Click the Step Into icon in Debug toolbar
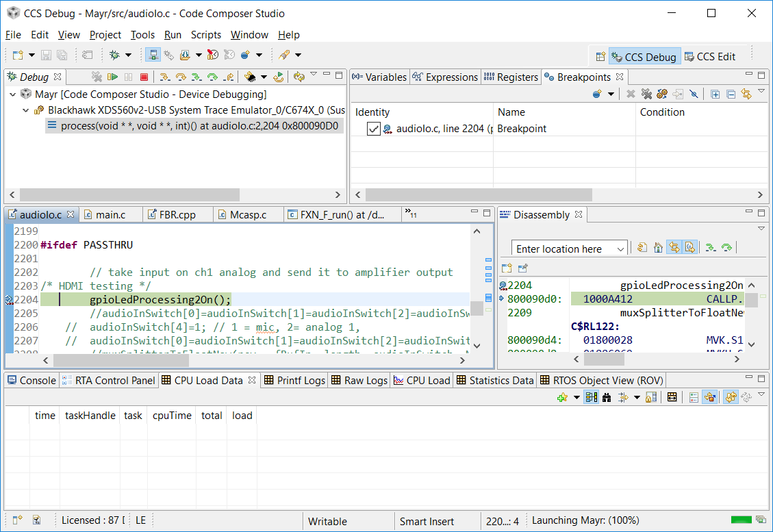Screen dimensions: 773x532 (165, 77)
